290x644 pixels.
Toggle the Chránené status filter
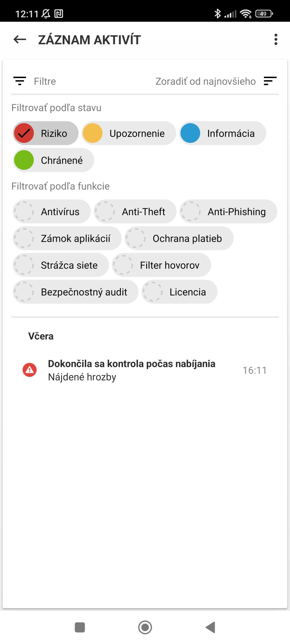53,160
